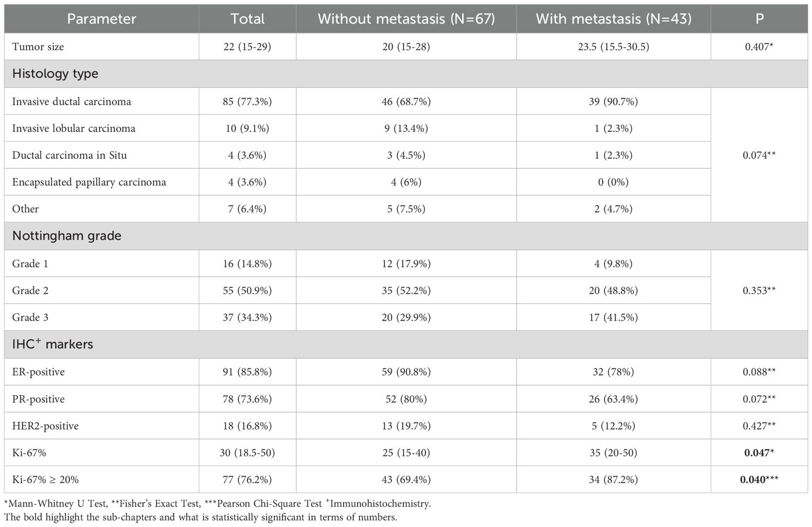
Task: Click the HER2-positive row label
Action: pyautogui.click(x=46, y=426)
